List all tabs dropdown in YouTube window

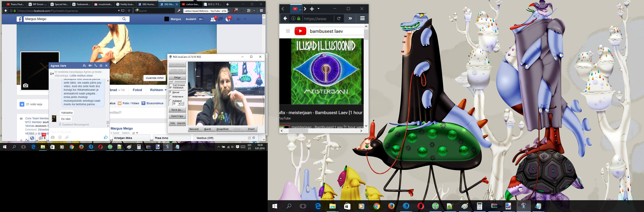point(318,9)
